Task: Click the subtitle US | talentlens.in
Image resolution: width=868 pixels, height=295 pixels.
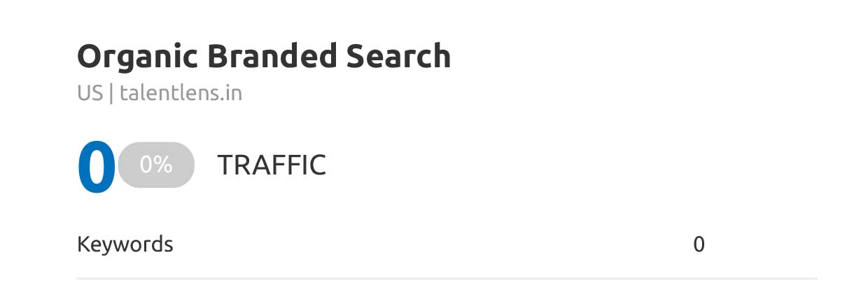Action: coord(160,93)
